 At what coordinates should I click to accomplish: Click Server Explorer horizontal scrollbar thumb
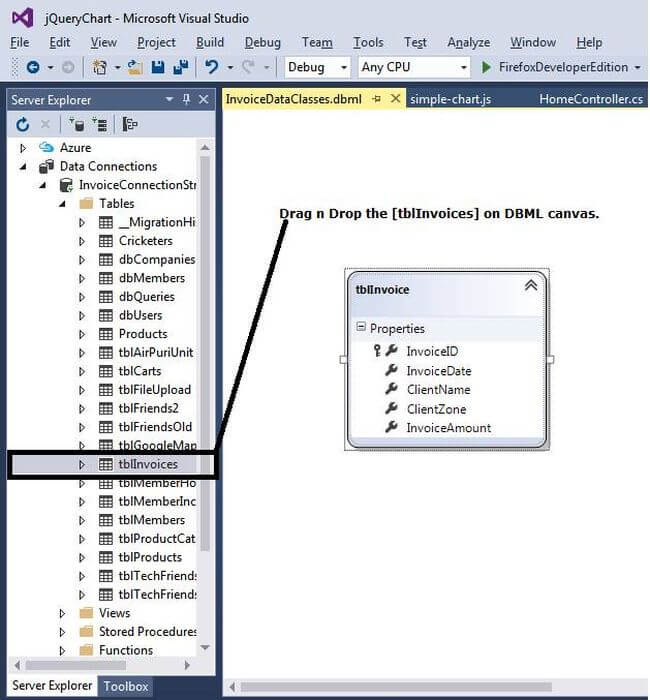[x=75, y=665]
